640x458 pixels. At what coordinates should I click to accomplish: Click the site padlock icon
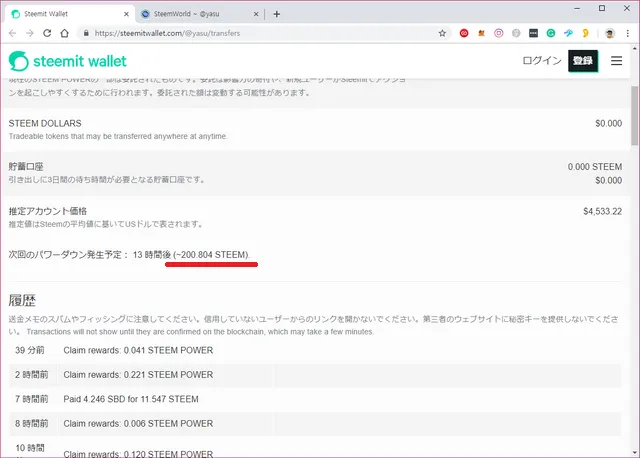pyautogui.click(x=86, y=33)
